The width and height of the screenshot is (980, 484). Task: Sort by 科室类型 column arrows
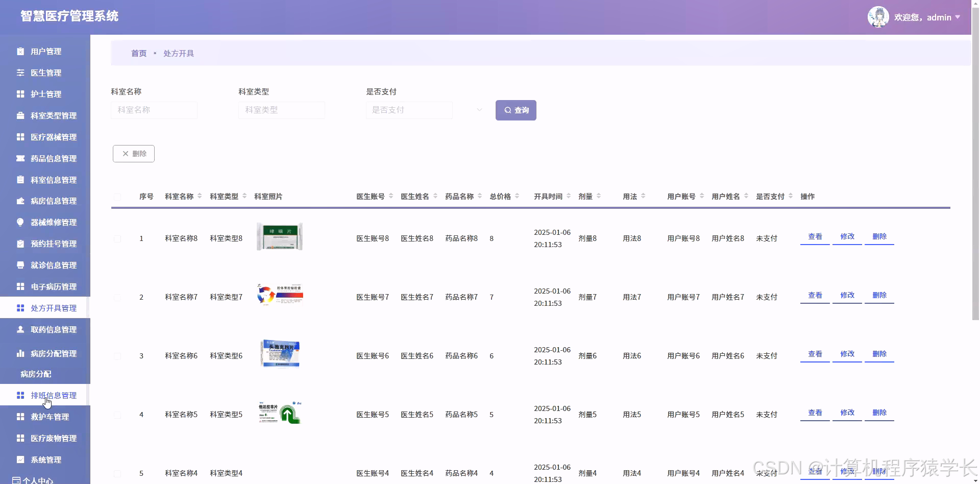click(244, 196)
